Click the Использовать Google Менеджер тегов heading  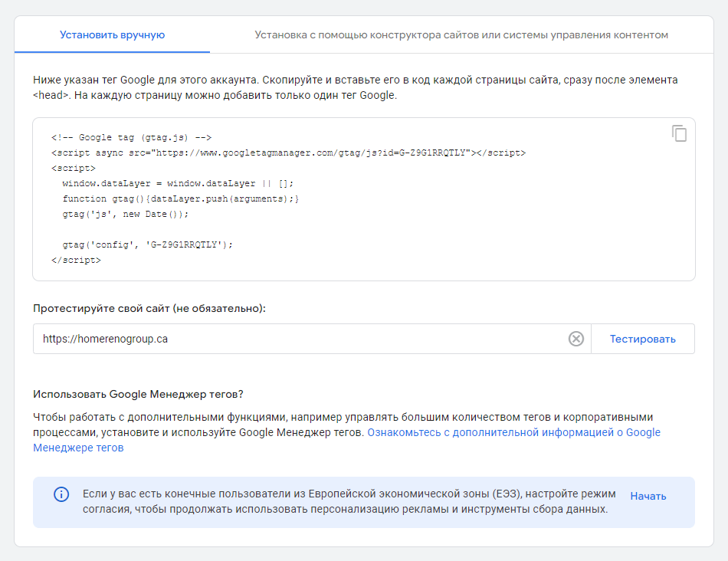point(138,394)
